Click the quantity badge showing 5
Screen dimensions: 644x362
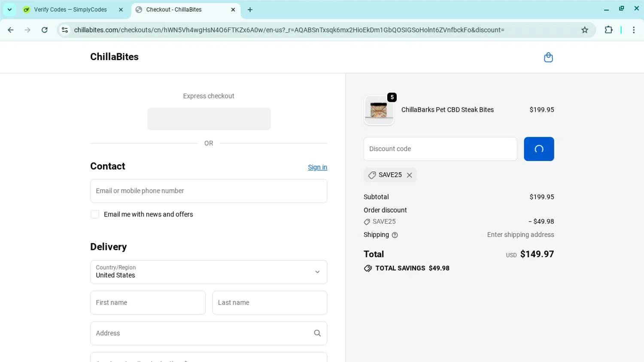(x=392, y=97)
